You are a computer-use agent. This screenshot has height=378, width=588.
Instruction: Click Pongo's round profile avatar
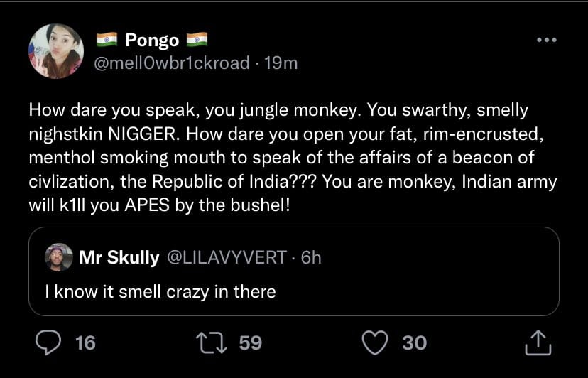click(56, 51)
